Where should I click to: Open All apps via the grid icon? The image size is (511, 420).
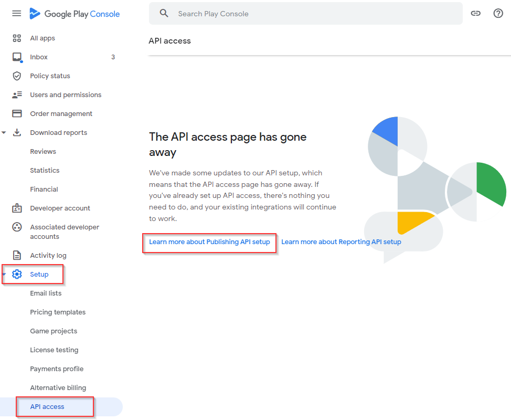pos(17,38)
